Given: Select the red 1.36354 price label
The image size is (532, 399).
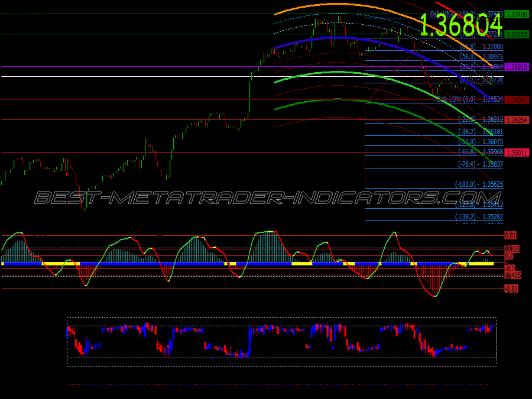Looking at the screenshot, I should click(x=517, y=120).
